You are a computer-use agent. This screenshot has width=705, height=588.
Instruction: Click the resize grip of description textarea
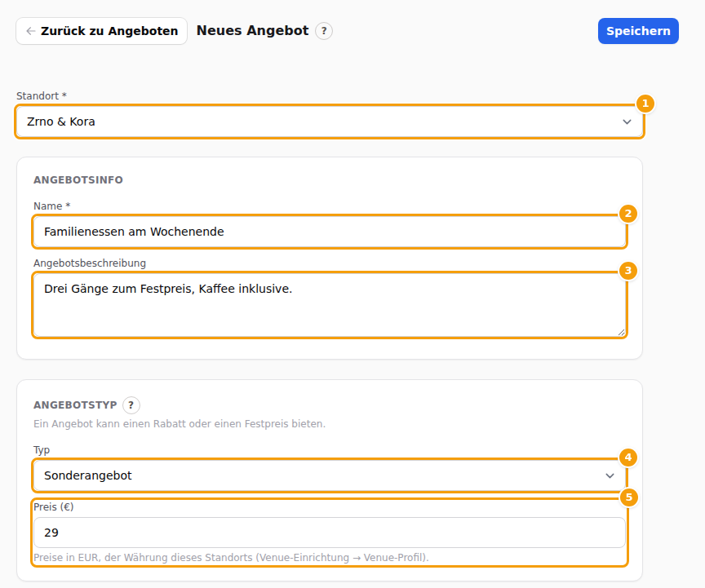[621, 332]
